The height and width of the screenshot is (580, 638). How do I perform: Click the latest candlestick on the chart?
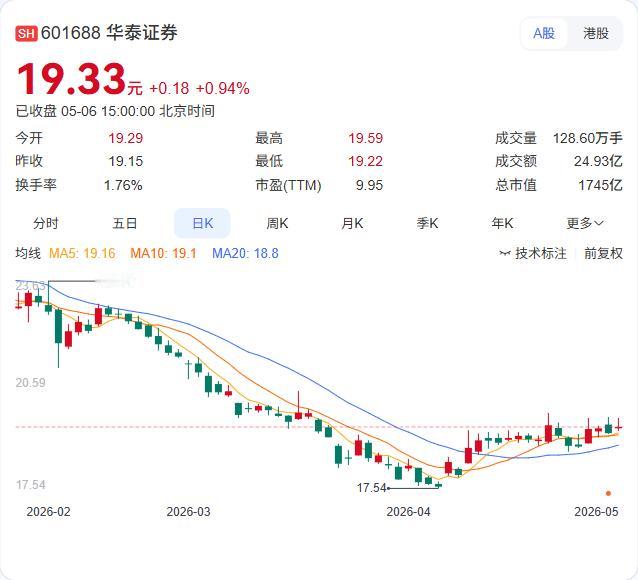click(618, 427)
